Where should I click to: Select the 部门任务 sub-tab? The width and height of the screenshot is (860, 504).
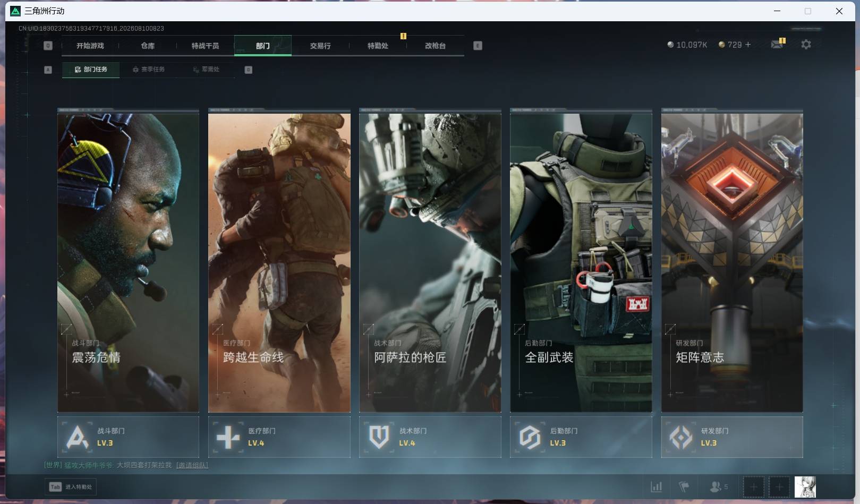click(x=91, y=70)
